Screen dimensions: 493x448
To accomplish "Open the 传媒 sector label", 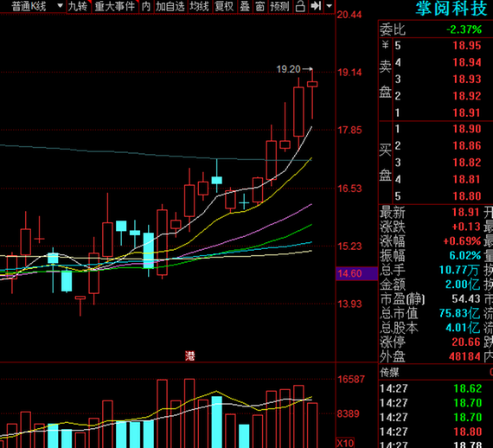I will point(389,373).
